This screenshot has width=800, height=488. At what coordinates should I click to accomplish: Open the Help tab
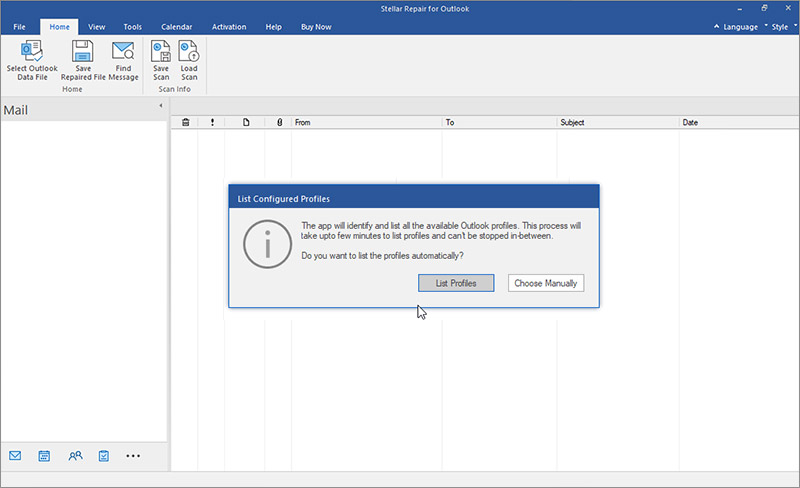273,27
